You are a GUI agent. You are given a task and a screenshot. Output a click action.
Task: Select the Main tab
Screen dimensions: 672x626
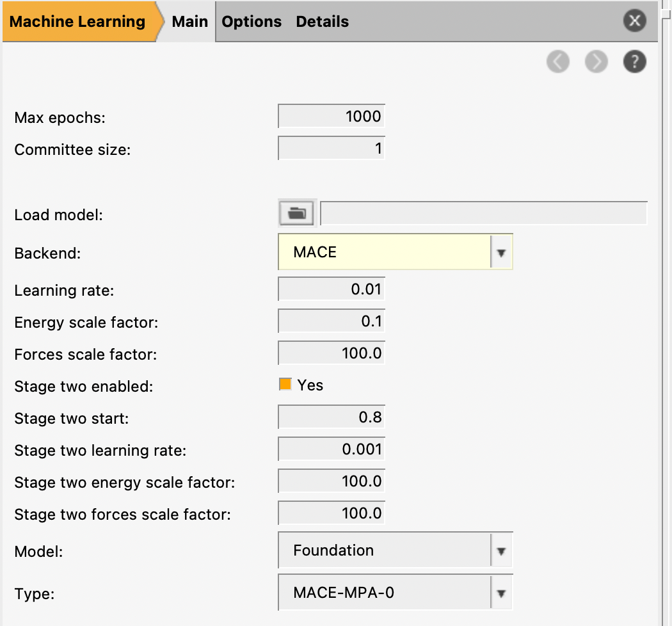(189, 22)
